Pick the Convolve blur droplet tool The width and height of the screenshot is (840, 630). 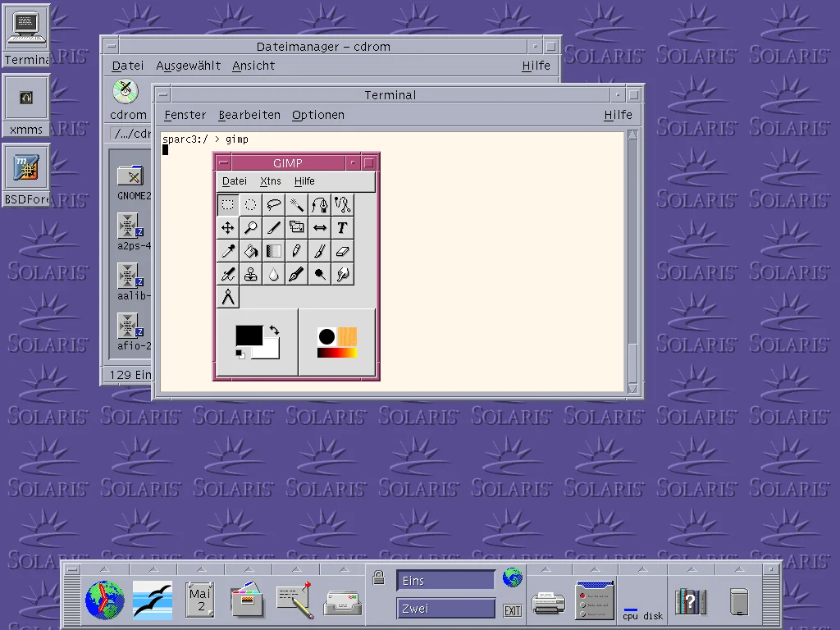coord(274,274)
